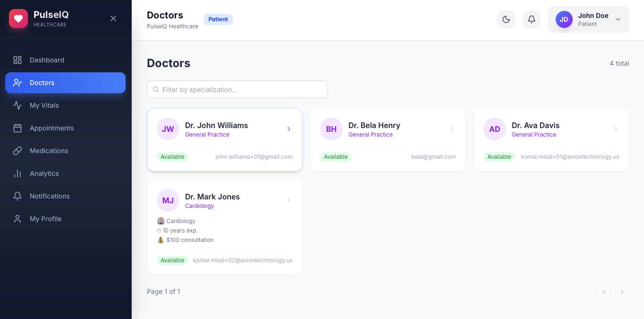Image resolution: width=644 pixels, height=319 pixels.
Task: Open the notifications bell in the header
Action: coord(532,19)
